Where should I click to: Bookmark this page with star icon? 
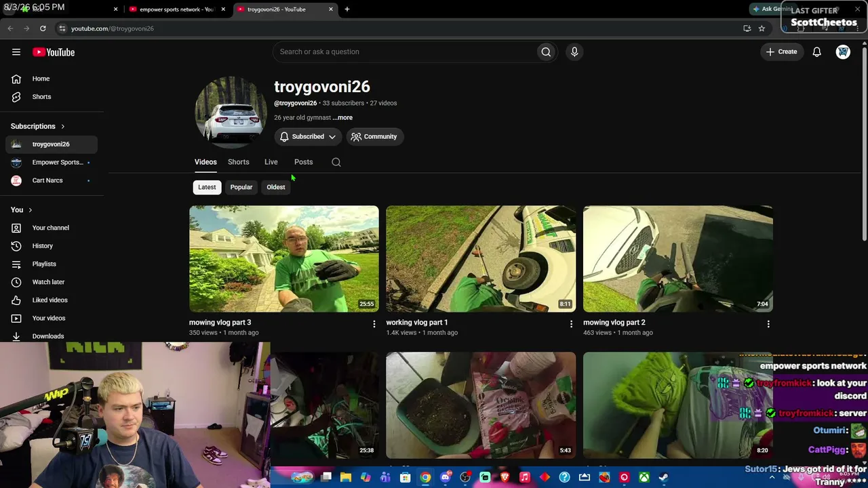(762, 28)
